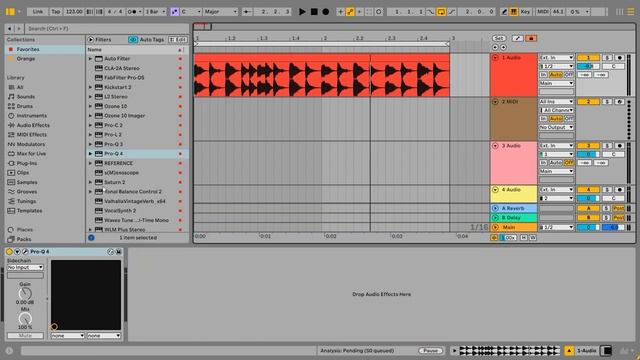Arm the 1 Audio track for recording
The width and height of the screenshot is (640, 360).
619,58
